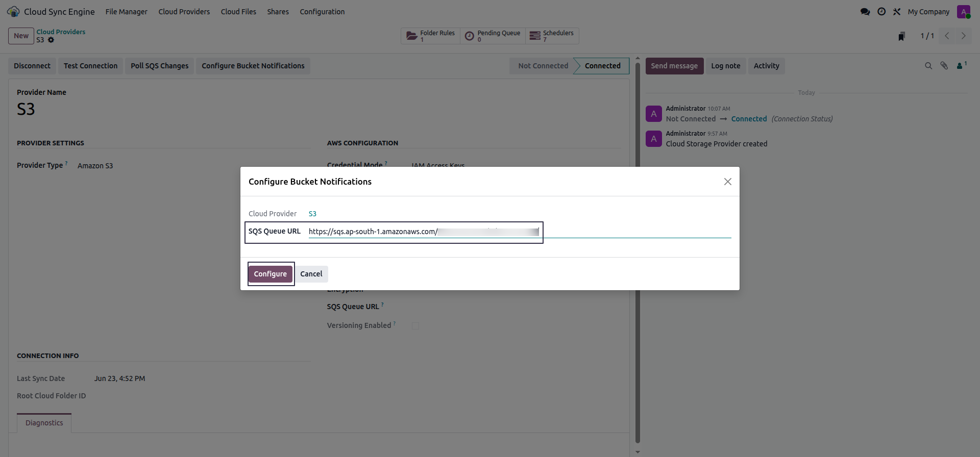Viewport: 980px width, 457px height.
Task: Open Pending Queue smart button
Action: click(x=493, y=36)
